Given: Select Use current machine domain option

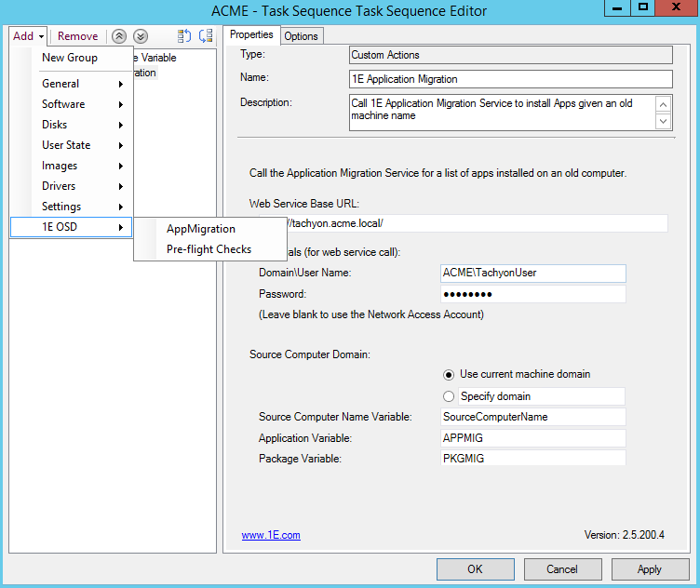Looking at the screenshot, I should click(x=450, y=374).
